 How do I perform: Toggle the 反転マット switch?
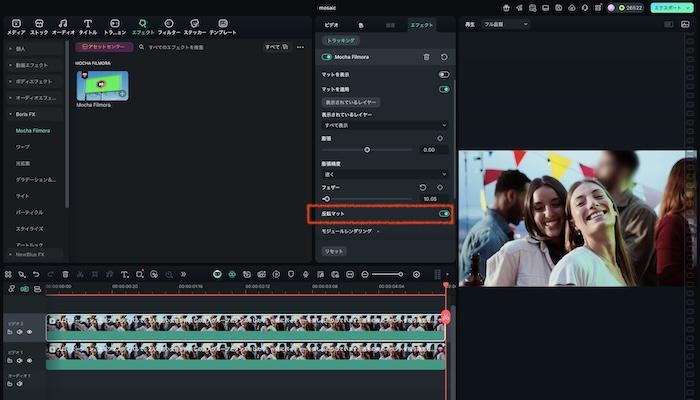(x=443, y=213)
